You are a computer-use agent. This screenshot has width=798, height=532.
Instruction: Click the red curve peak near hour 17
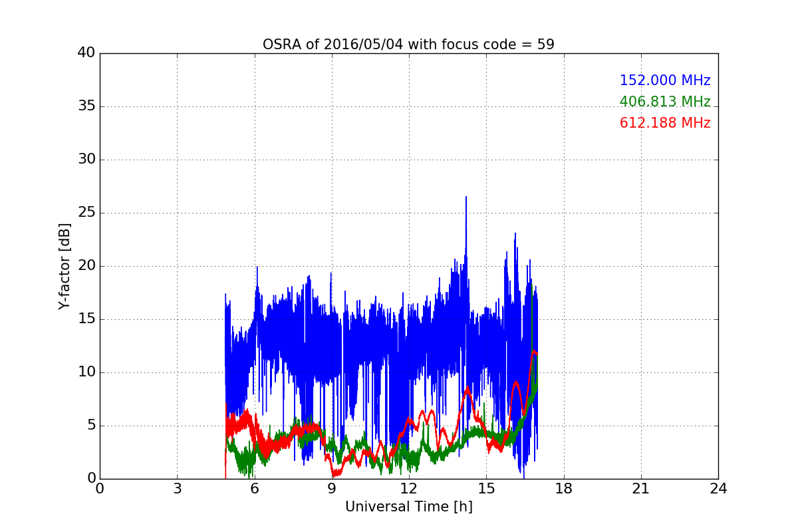pos(534,351)
